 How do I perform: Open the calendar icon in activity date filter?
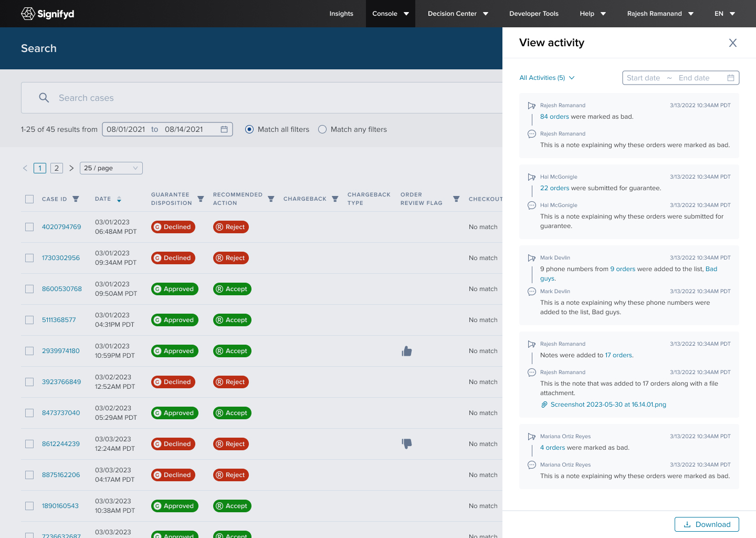pos(731,78)
